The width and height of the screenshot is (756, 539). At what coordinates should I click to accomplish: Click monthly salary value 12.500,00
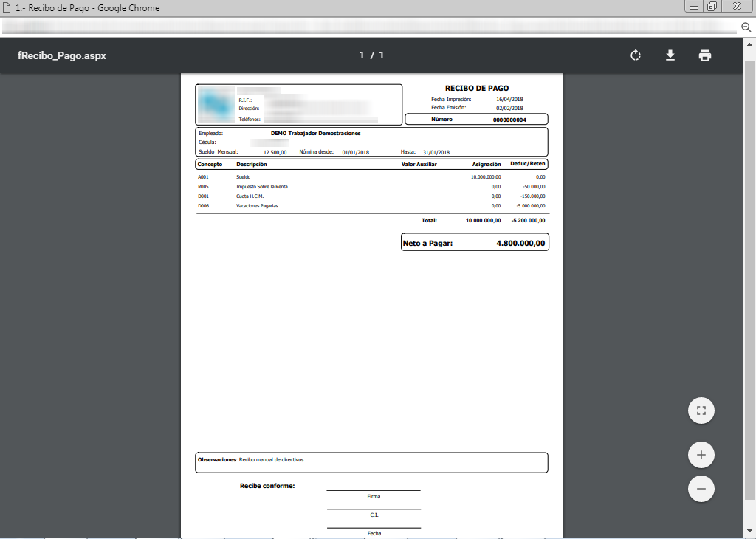275,152
